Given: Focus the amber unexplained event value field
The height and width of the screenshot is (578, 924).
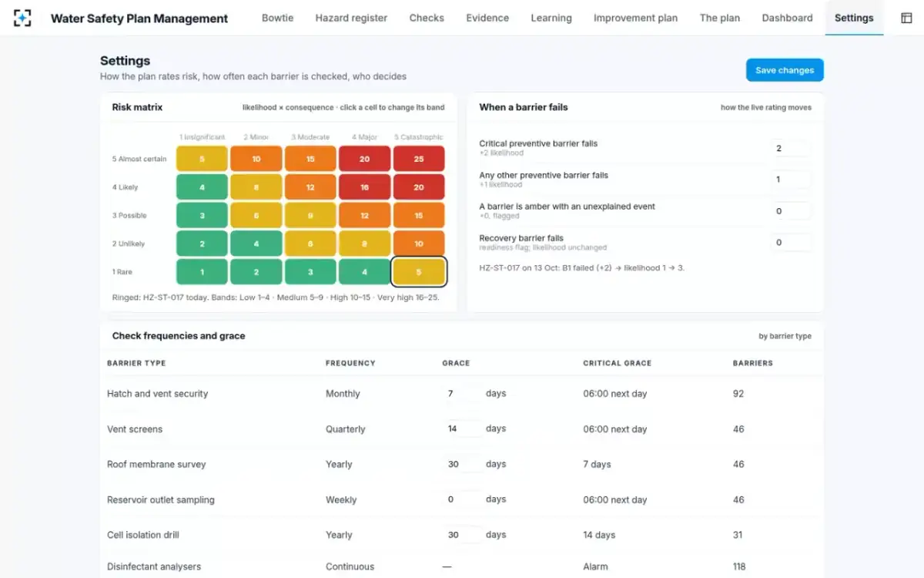Looking at the screenshot, I should tap(791, 211).
